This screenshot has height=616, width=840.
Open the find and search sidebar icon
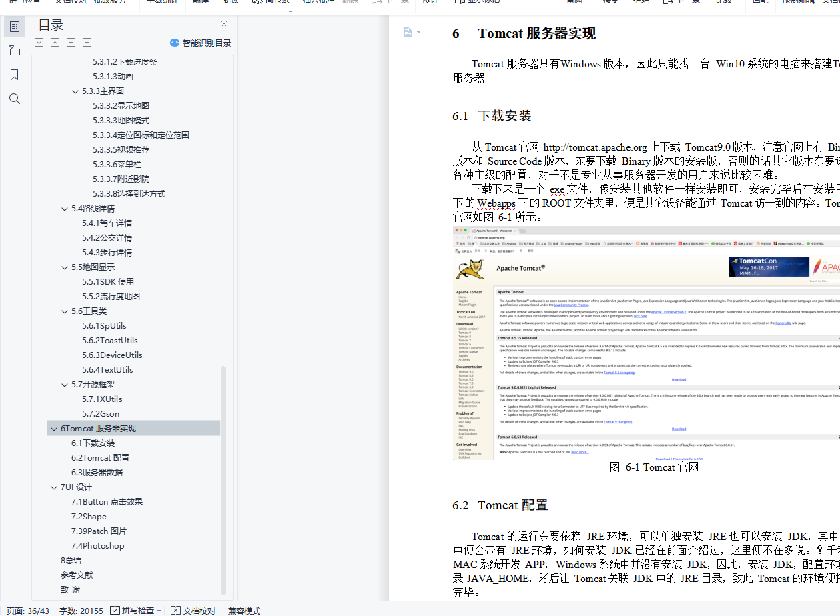[14, 99]
